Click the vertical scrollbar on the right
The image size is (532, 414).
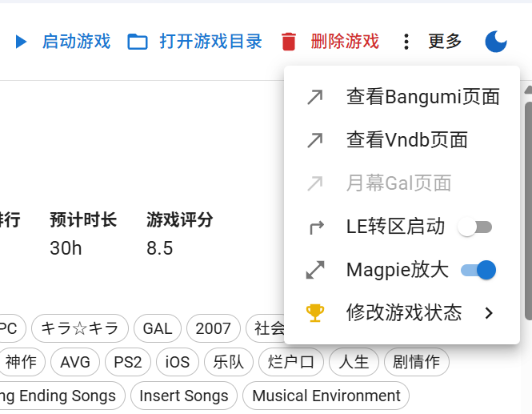point(527,200)
